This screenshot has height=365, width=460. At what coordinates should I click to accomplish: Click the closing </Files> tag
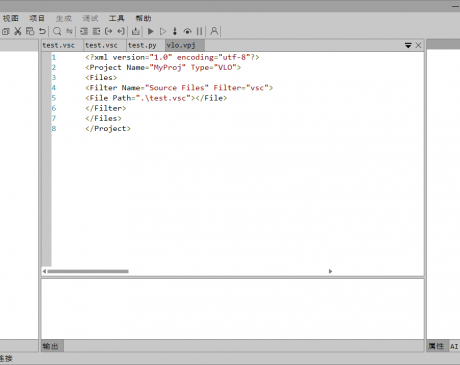(x=103, y=118)
